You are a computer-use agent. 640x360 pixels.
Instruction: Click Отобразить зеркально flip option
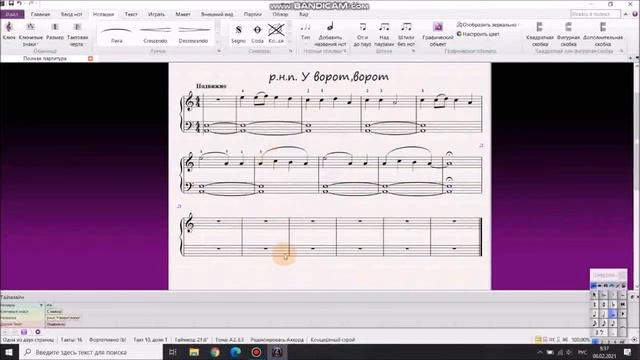click(x=487, y=25)
